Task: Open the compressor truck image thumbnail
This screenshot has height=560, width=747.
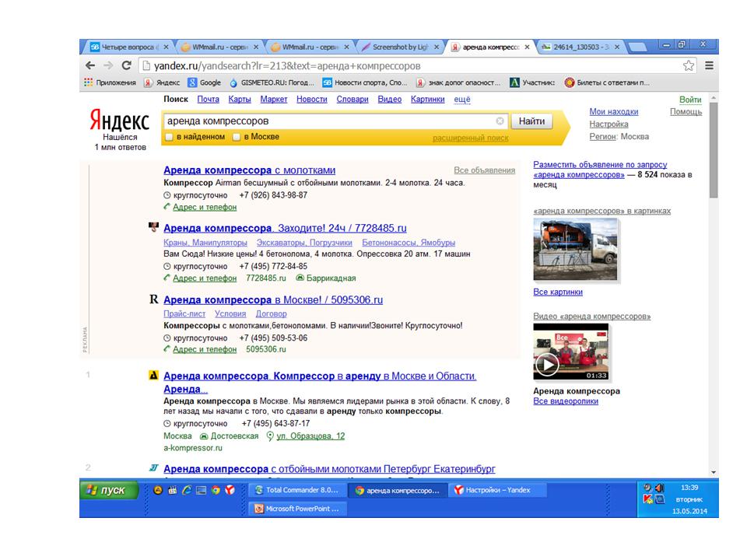Action: (575, 249)
